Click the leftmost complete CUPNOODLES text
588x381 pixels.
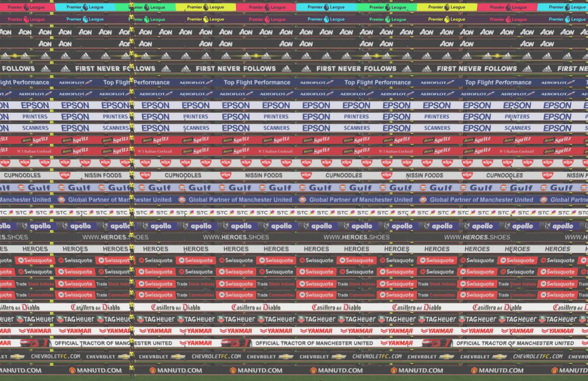22,175
